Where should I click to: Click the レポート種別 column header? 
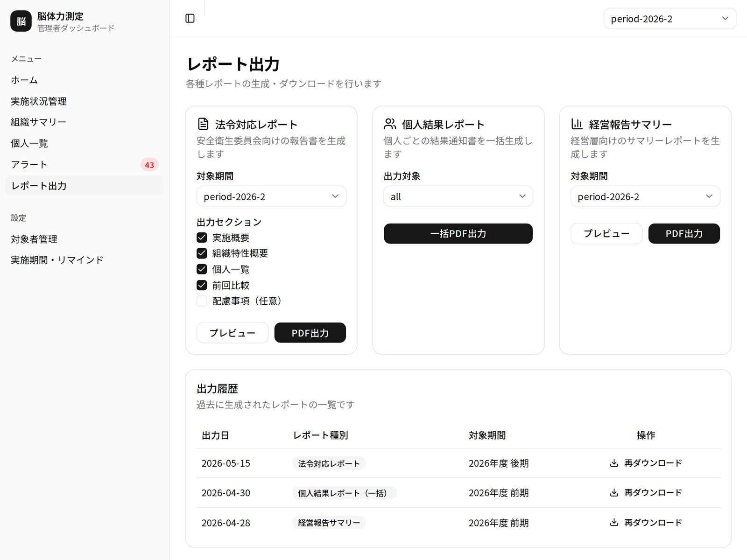[x=320, y=435]
